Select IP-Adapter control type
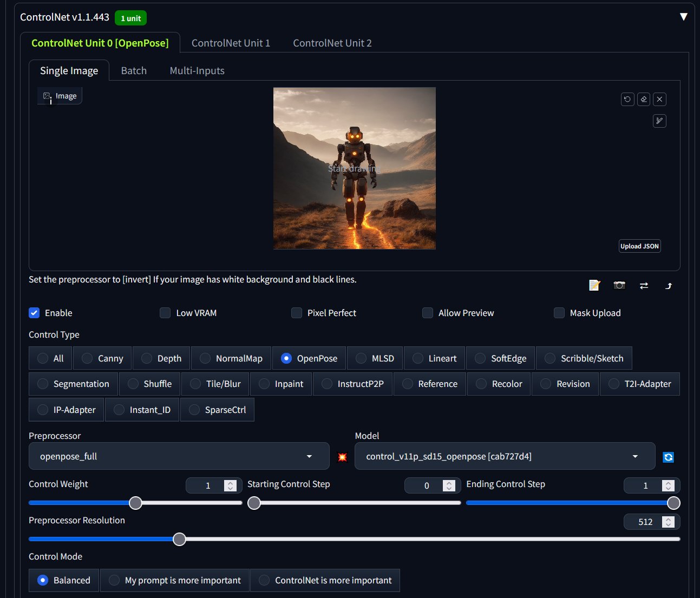 point(66,410)
